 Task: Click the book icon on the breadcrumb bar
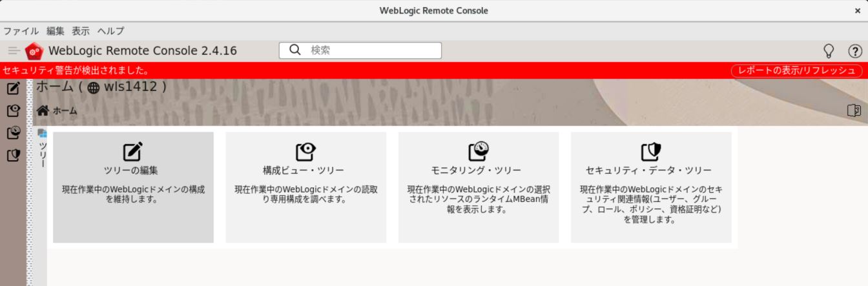tap(854, 110)
